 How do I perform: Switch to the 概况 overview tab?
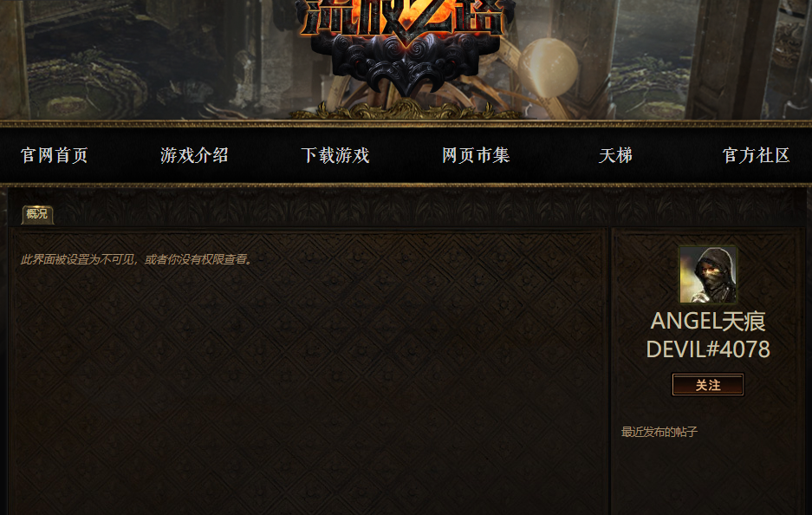coord(37,214)
